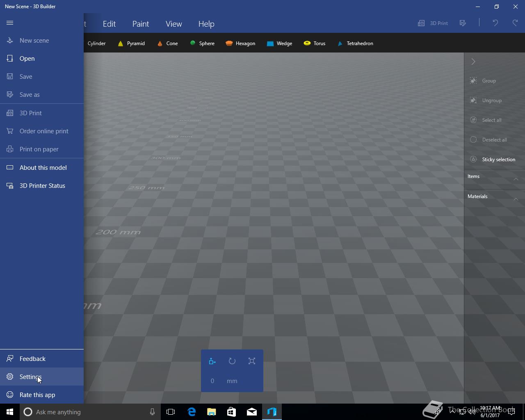Collapse the hamburger menu
The width and height of the screenshot is (525, 420).
tap(10, 23)
